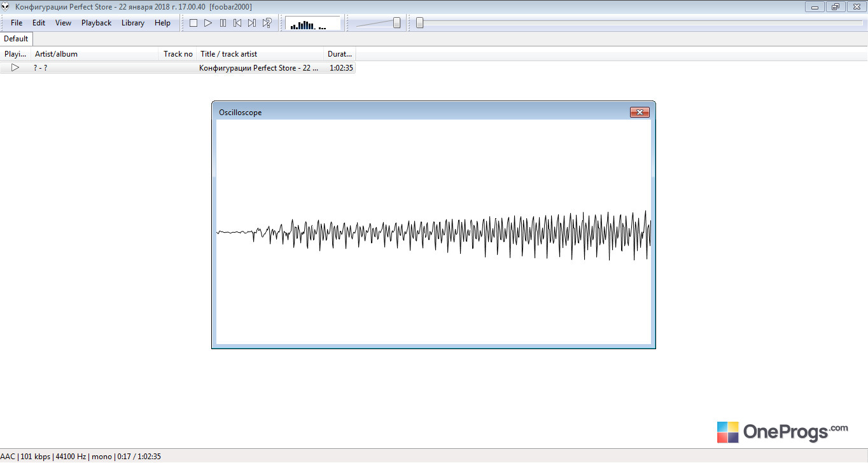Jump to the previous track
This screenshot has width=868, height=463.
[x=237, y=23]
